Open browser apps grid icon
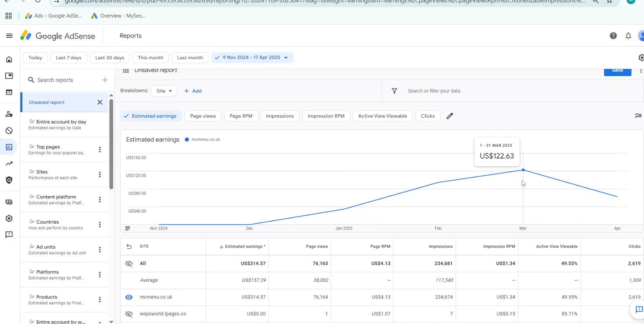 [x=9, y=16]
